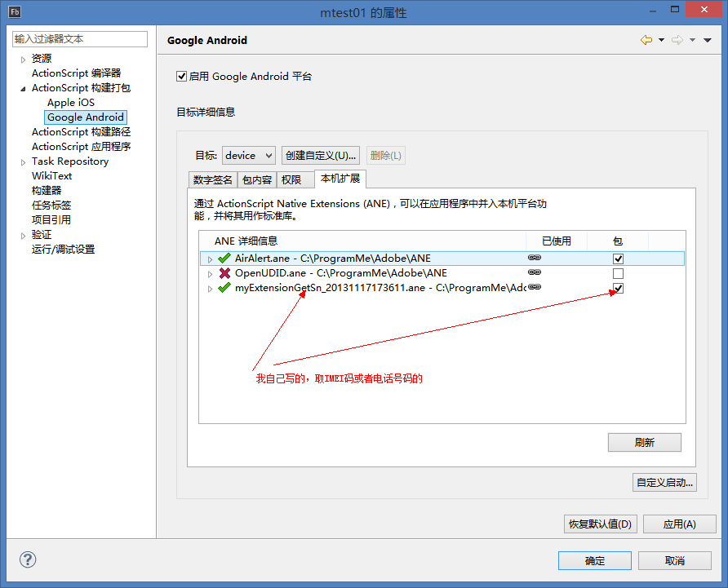This screenshot has width=728, height=588.
Task: Click the 删除(L) button
Action: click(x=386, y=156)
